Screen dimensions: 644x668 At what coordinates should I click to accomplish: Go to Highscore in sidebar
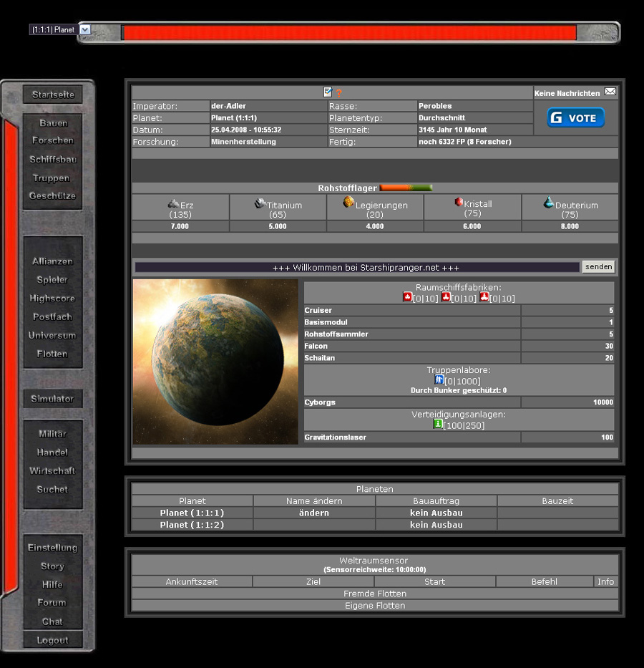click(x=52, y=298)
